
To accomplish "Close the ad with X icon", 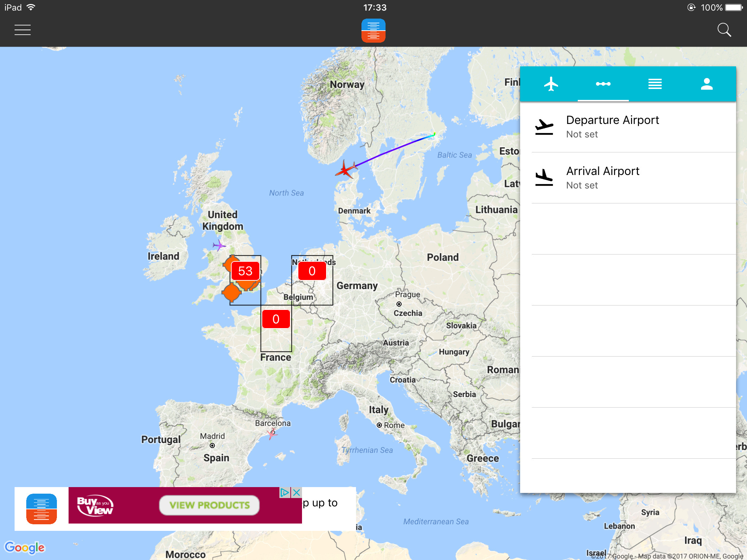I will 297,493.
